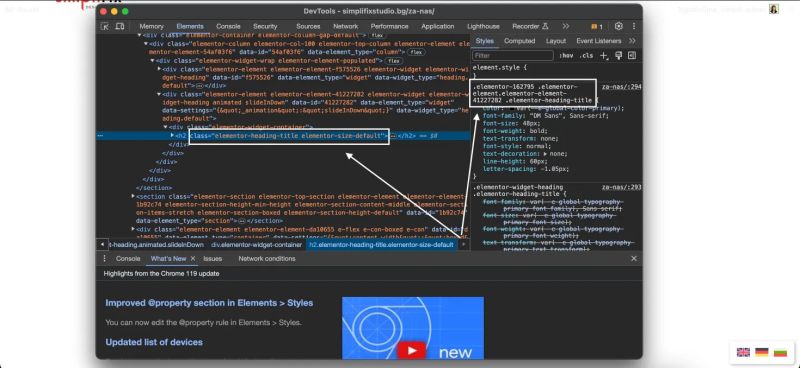Open za-nas/:293 stylesheet source link

(621, 187)
